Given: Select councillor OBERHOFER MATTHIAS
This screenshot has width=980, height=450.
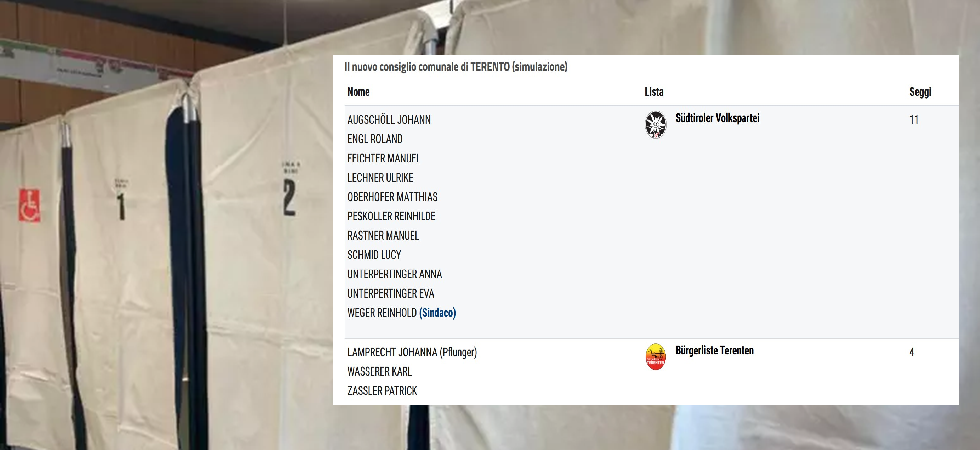Looking at the screenshot, I should point(392,197).
